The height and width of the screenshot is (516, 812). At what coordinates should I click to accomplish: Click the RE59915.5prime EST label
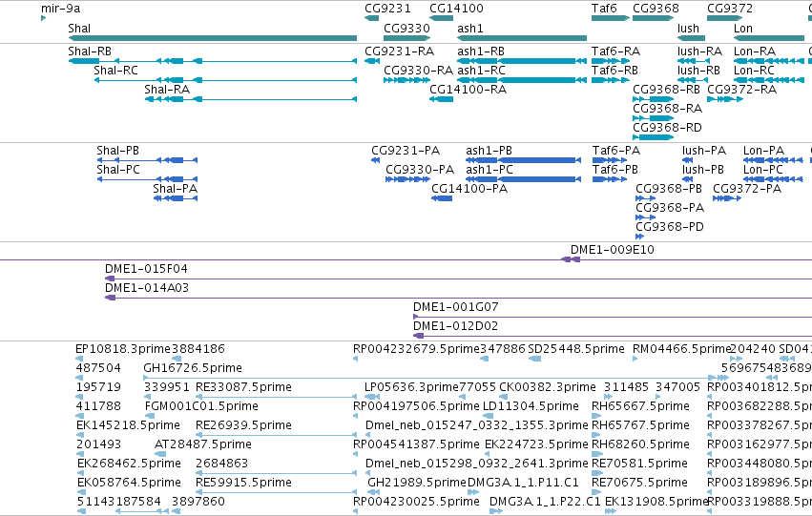[244, 483]
